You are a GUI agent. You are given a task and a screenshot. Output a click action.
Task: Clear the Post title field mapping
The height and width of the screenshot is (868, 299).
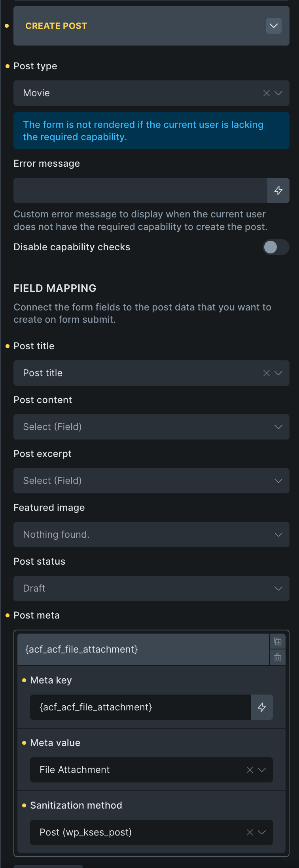click(267, 373)
